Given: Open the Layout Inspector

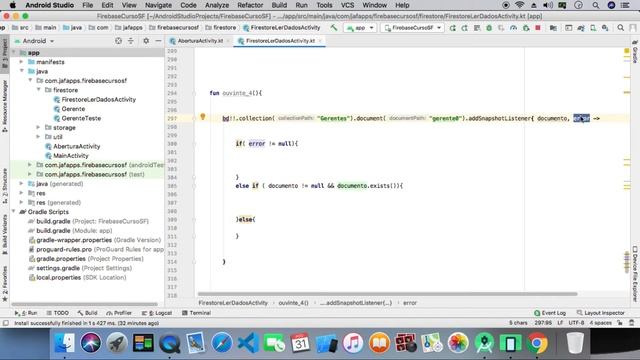Looking at the screenshot, I should tap(600, 313).
